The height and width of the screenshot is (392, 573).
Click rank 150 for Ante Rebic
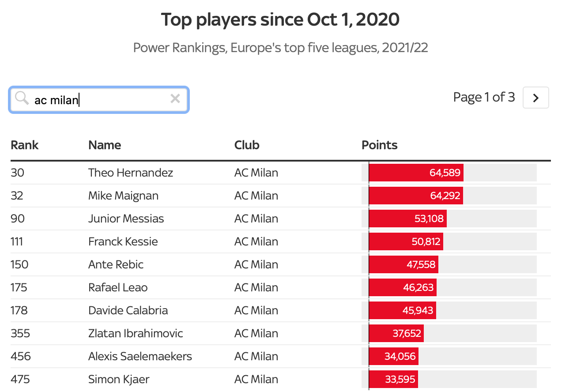pos(19,264)
